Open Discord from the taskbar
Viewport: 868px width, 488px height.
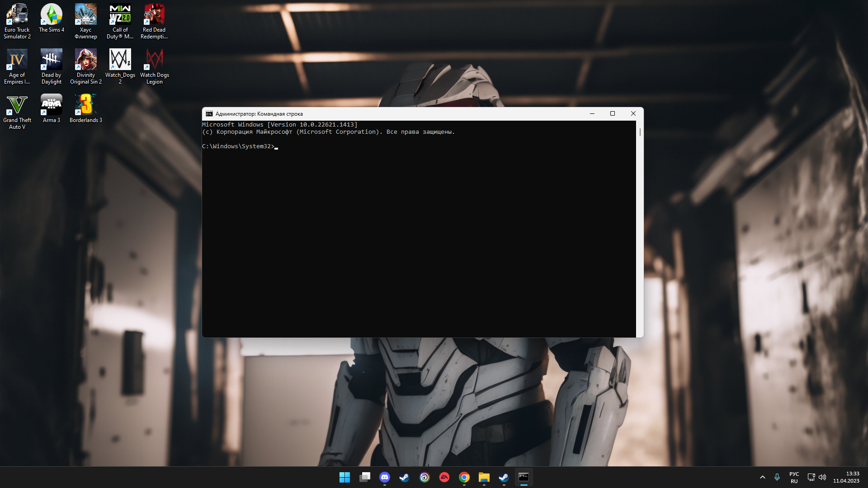pos(385,477)
